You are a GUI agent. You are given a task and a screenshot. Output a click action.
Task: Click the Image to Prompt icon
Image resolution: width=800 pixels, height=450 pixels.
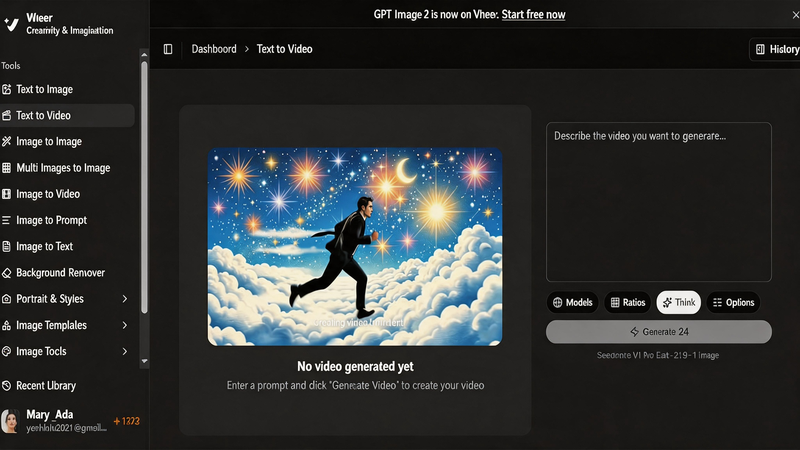[x=7, y=220]
